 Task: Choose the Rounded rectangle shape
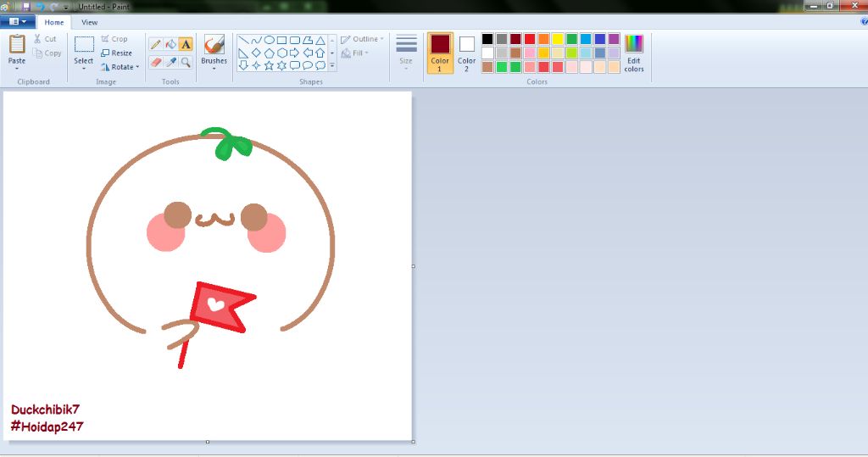[294, 41]
